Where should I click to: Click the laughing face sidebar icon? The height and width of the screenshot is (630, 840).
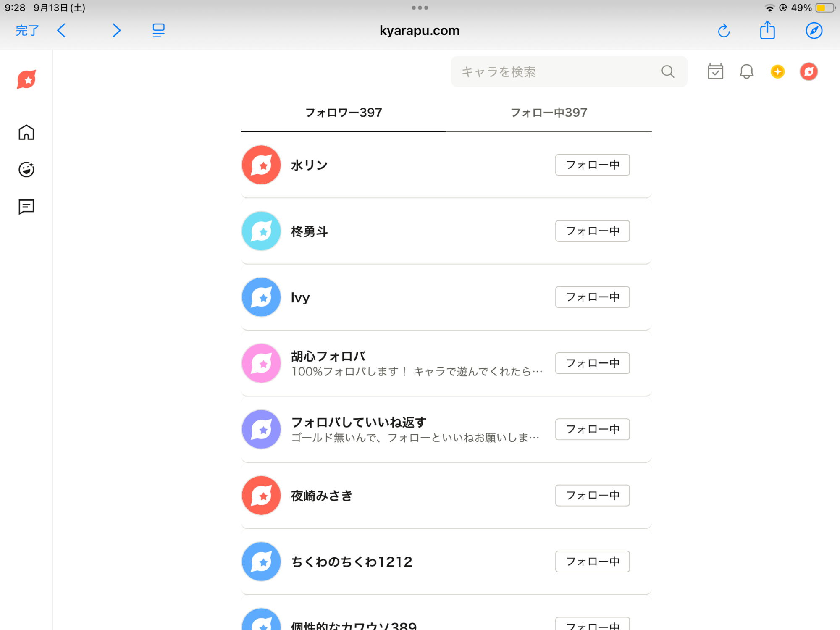[x=26, y=170]
